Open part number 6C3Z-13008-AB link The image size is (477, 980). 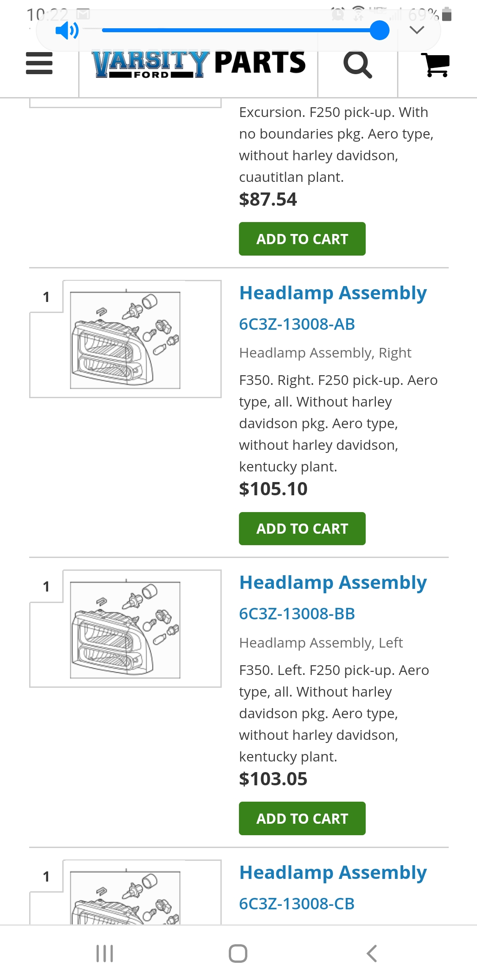pyautogui.click(x=297, y=324)
